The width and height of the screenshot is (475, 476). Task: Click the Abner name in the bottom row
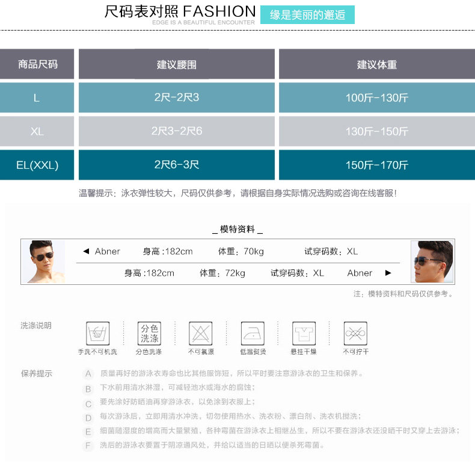[x=360, y=273]
